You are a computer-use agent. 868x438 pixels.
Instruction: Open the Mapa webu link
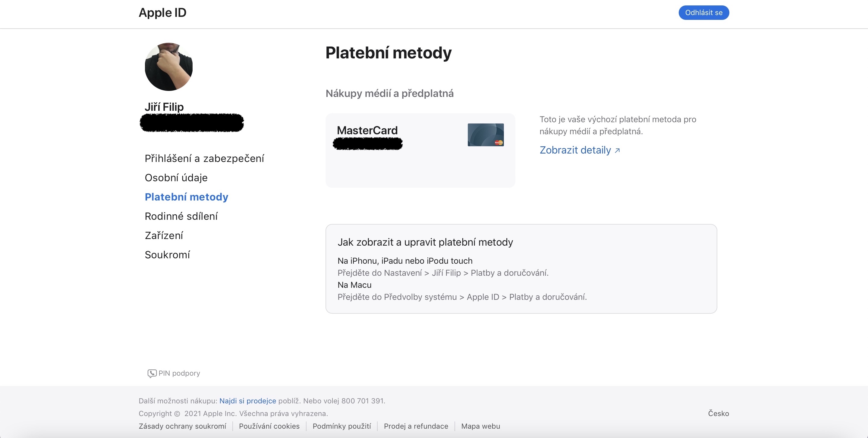tap(480, 426)
